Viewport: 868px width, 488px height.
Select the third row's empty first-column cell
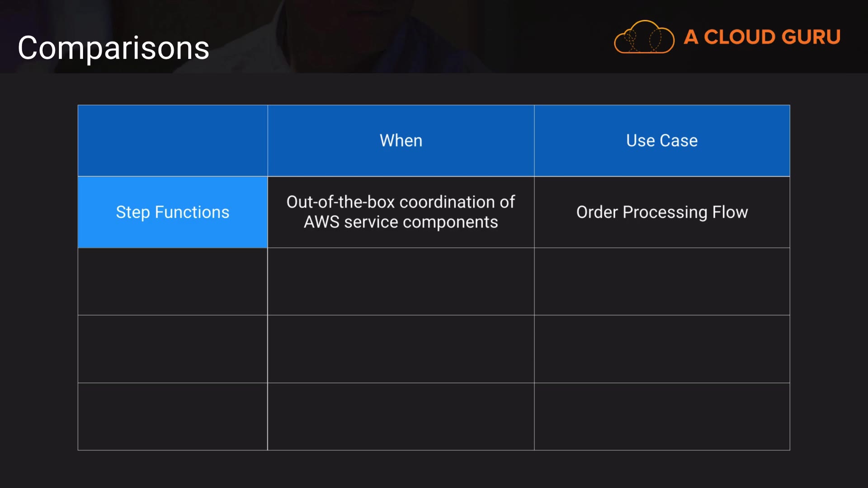172,349
